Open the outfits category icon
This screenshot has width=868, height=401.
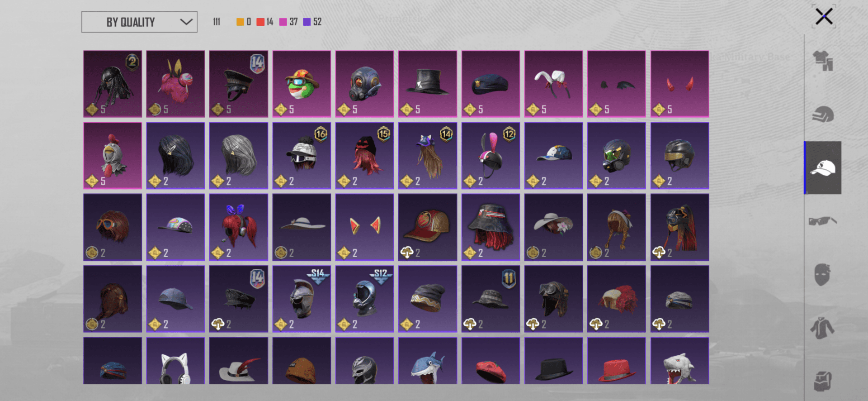click(x=823, y=61)
